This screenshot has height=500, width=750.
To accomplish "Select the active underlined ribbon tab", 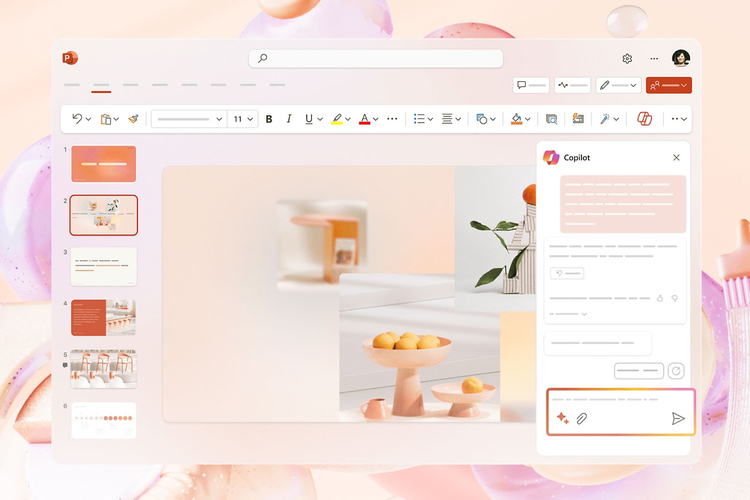I will [101, 86].
